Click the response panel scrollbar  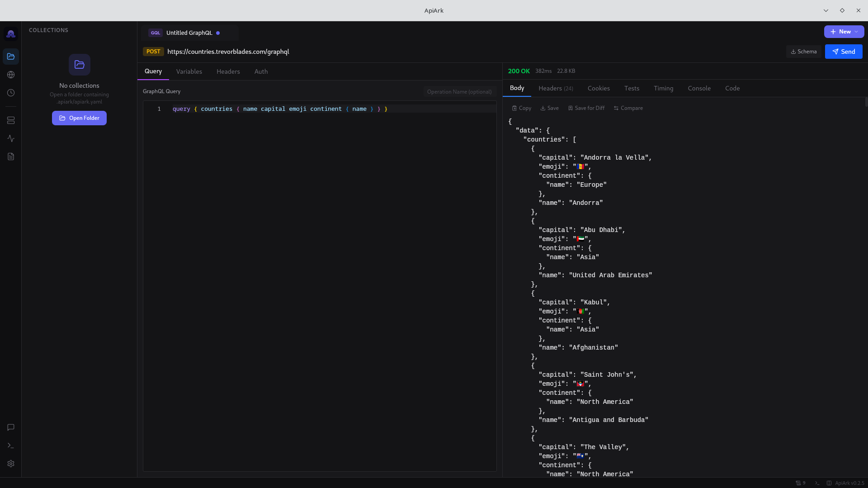pos(866,102)
